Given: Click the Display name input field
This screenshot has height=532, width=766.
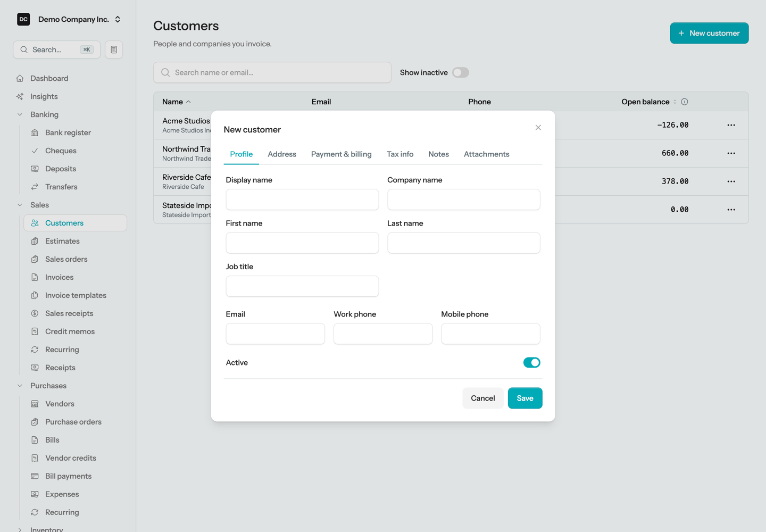Looking at the screenshot, I should (x=302, y=199).
